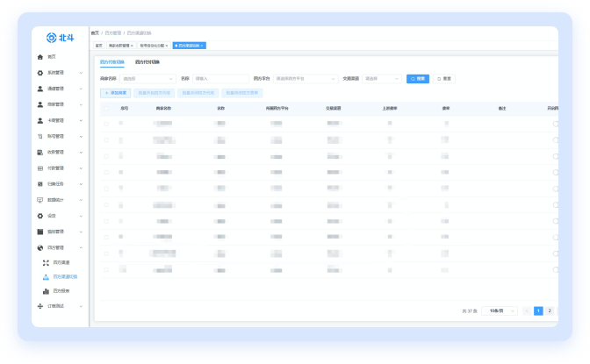
Task: Toggle the switch in the first table row
Action: (555, 125)
